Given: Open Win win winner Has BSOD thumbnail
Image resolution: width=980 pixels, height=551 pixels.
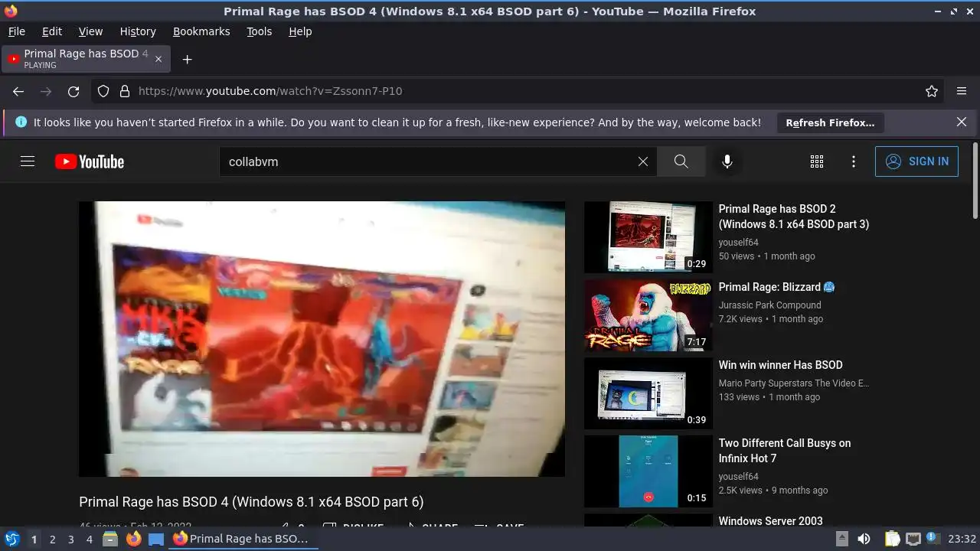Looking at the screenshot, I should click(x=648, y=393).
